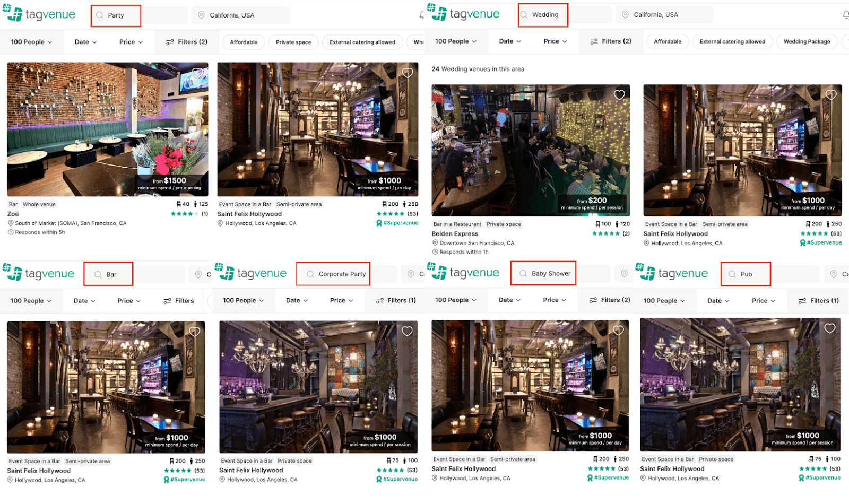Open the Date dropdown under Wedding search
This screenshot has height=504, width=849.
pyautogui.click(x=509, y=41)
